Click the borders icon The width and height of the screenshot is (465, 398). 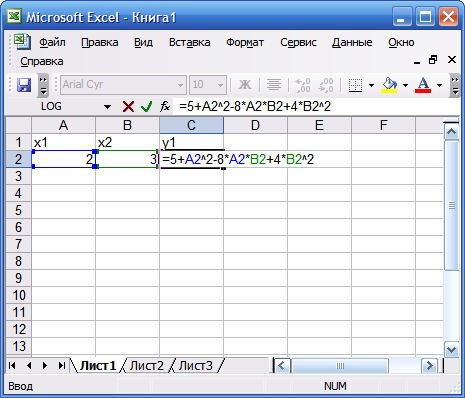click(355, 85)
